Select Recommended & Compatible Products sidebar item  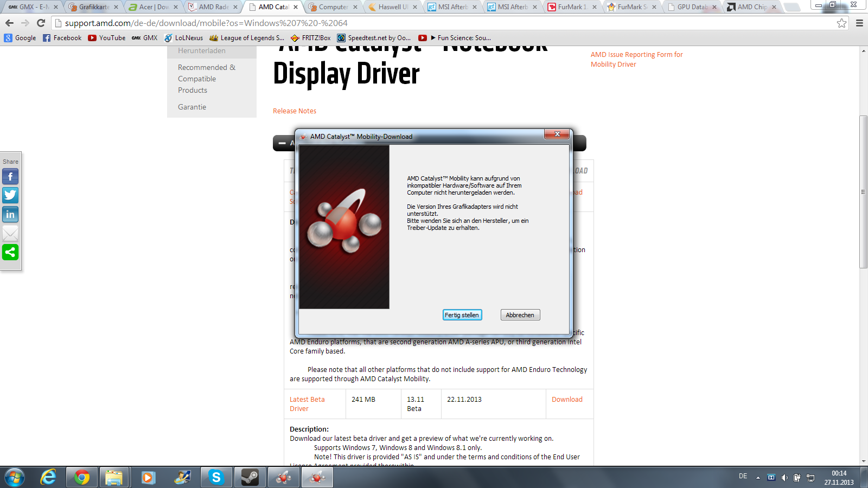tap(207, 79)
